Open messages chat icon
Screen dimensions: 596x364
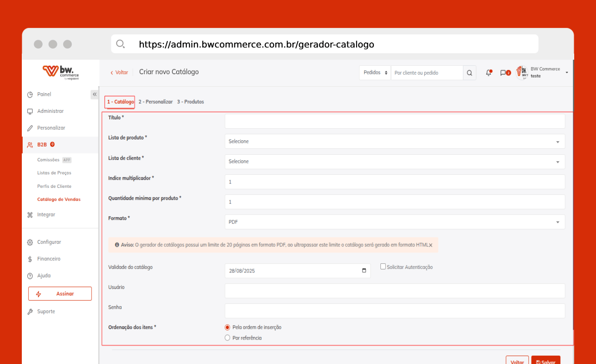click(x=505, y=73)
